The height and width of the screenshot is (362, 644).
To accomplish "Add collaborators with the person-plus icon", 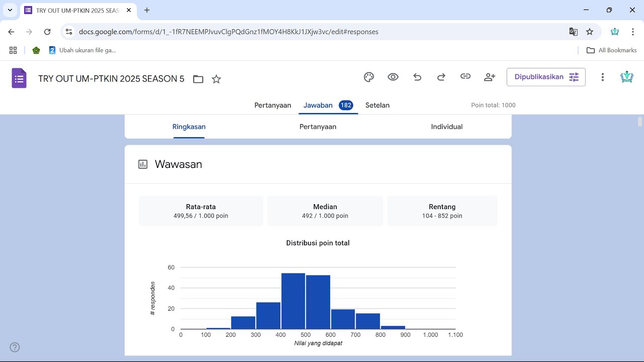I will tap(490, 77).
